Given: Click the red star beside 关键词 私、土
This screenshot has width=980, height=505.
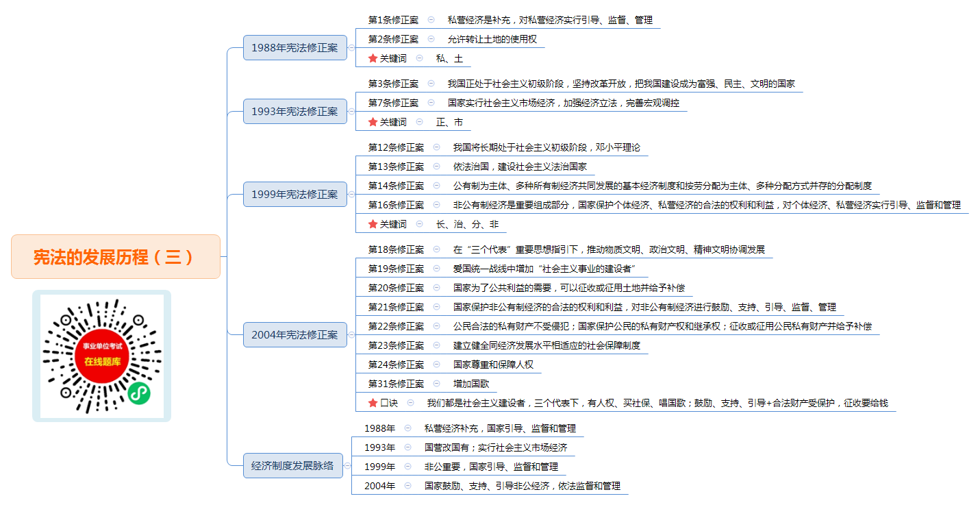Looking at the screenshot, I should point(373,58).
